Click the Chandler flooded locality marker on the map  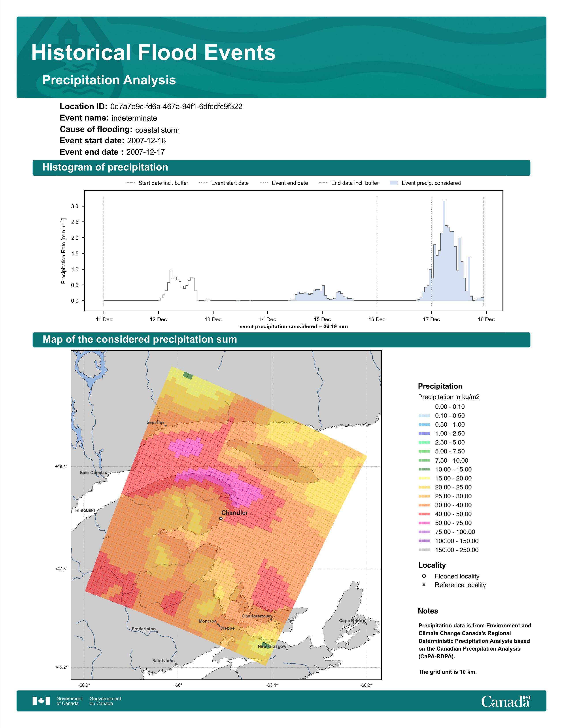[221, 518]
